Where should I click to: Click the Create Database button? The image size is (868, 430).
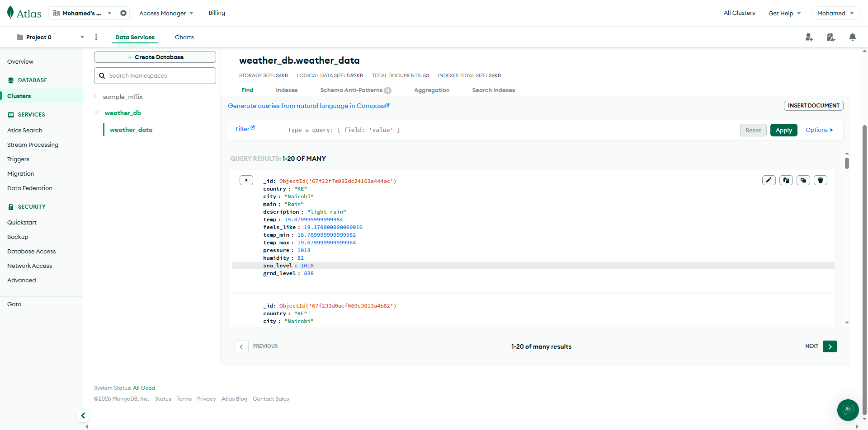[155, 57]
